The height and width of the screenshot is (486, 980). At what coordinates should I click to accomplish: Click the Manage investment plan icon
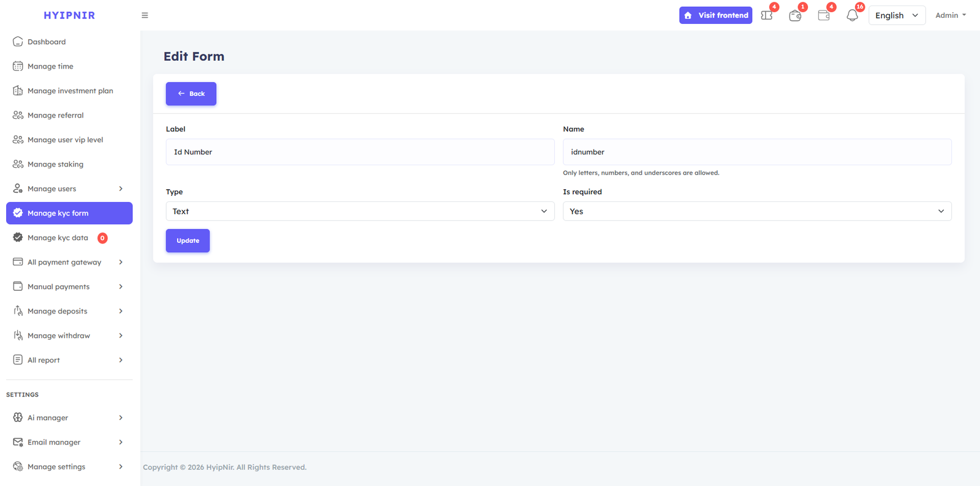18,91
